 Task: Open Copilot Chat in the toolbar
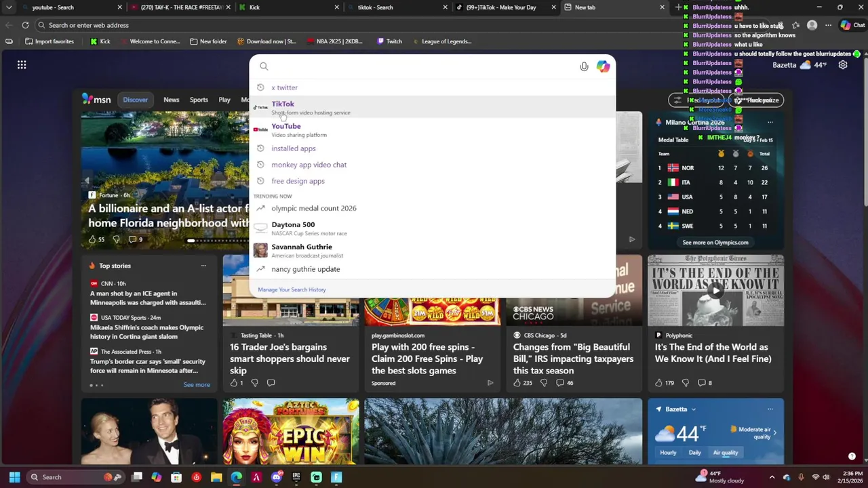[x=853, y=25]
